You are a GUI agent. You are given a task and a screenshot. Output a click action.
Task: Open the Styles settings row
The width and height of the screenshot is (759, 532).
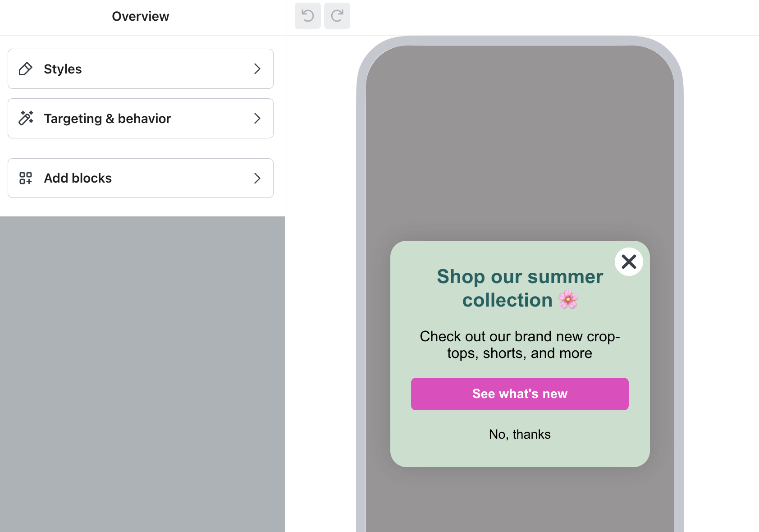click(140, 69)
